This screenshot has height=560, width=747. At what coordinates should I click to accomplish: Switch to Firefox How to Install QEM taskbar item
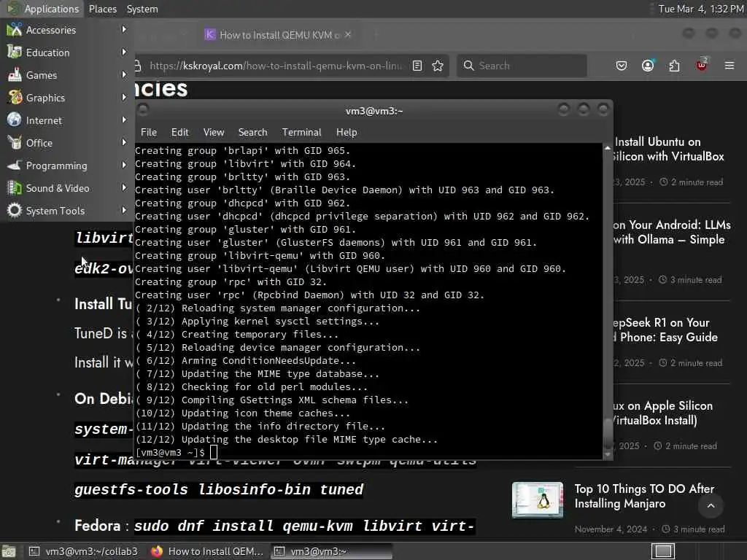(206, 551)
